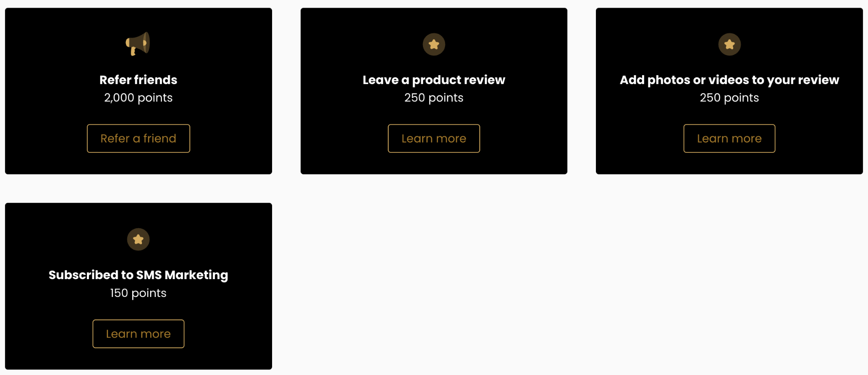Click the 150 points text
Screen dimensions: 868x375
click(138, 293)
